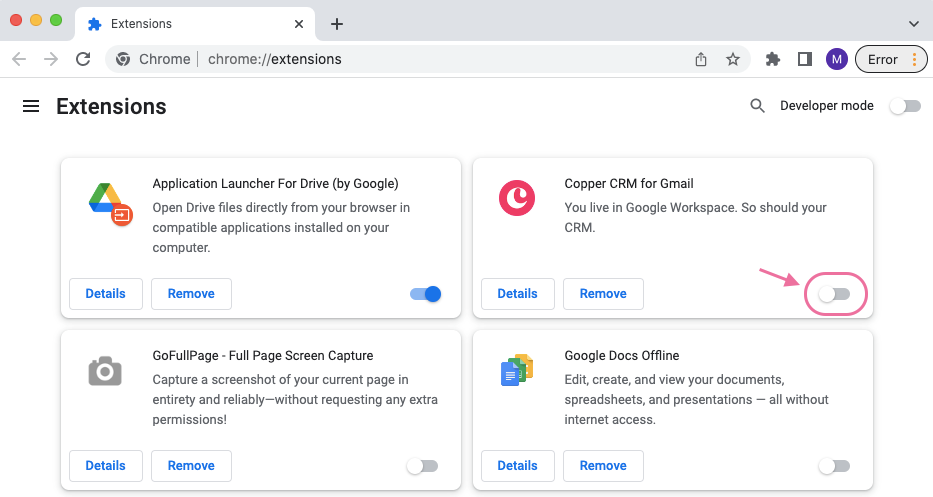This screenshot has height=497, width=933.
Task: Click the GoFullPage - Full Page Screen Capture title
Action: (262, 355)
